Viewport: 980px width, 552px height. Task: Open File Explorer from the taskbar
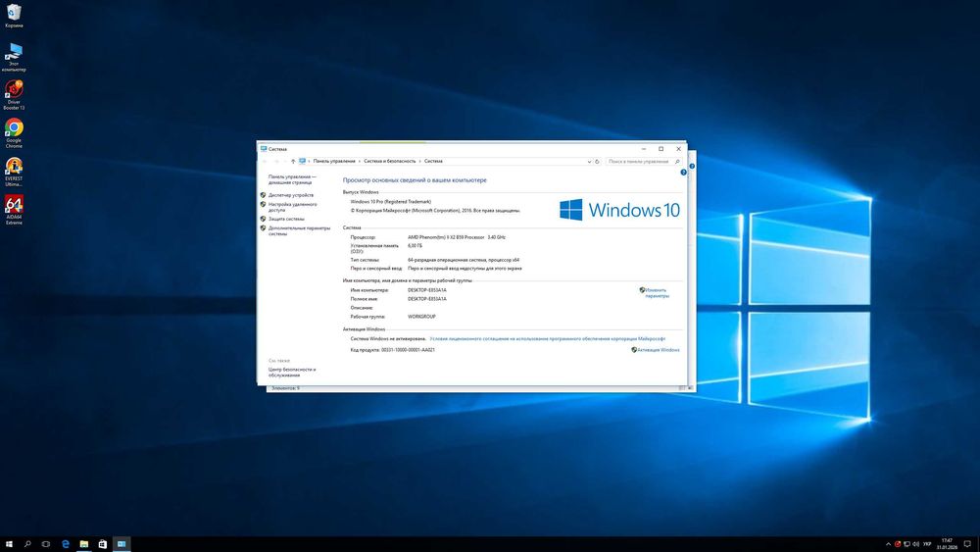(83, 544)
